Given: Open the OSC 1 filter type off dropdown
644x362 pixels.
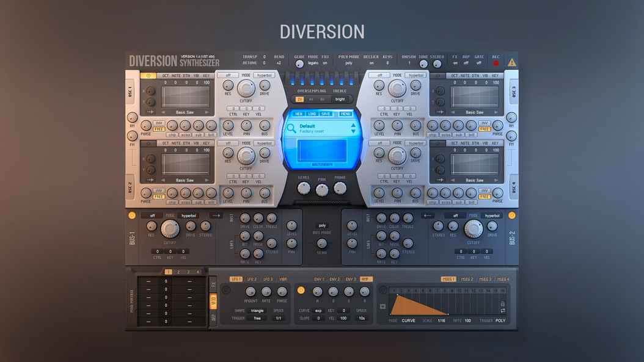Looking at the screenshot, I should pos(229,76).
